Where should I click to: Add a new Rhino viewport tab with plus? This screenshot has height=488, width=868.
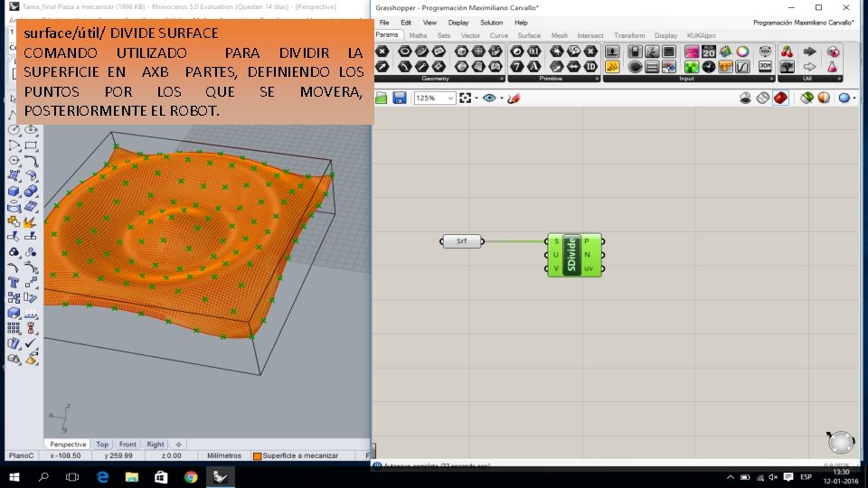point(178,445)
